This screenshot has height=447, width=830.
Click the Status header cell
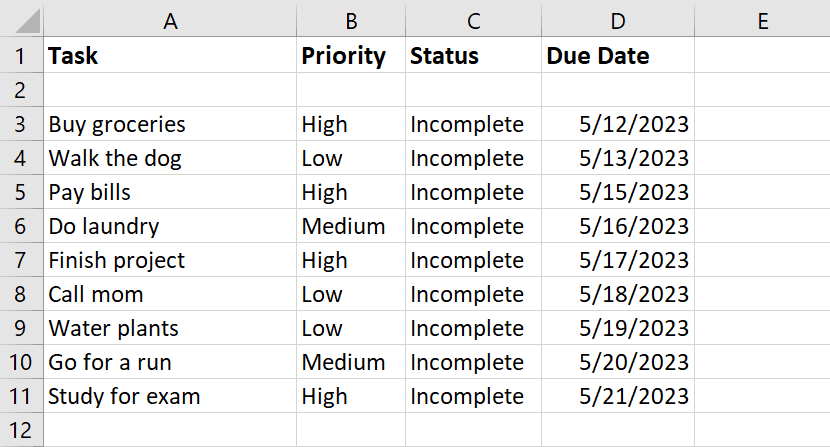tap(473, 55)
